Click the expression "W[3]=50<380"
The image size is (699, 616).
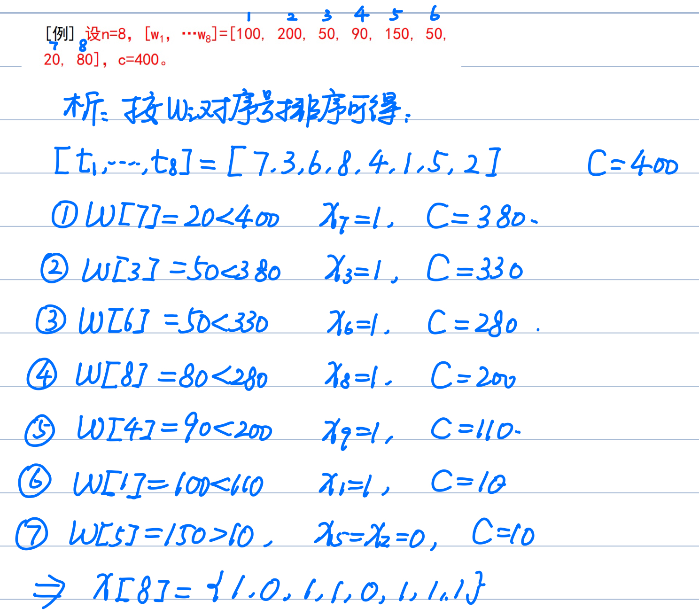coord(181,270)
